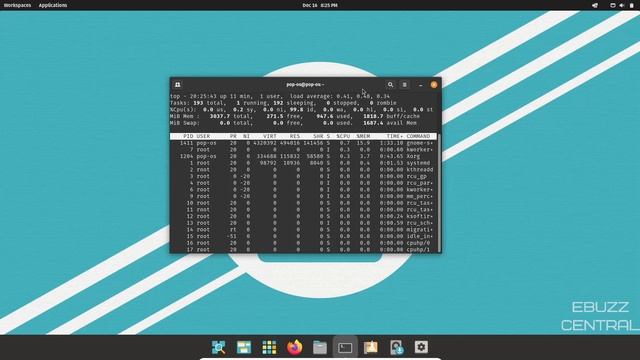The height and width of the screenshot is (360, 640).
Task: Select the rcu_gp process row
Action: (x=304, y=176)
